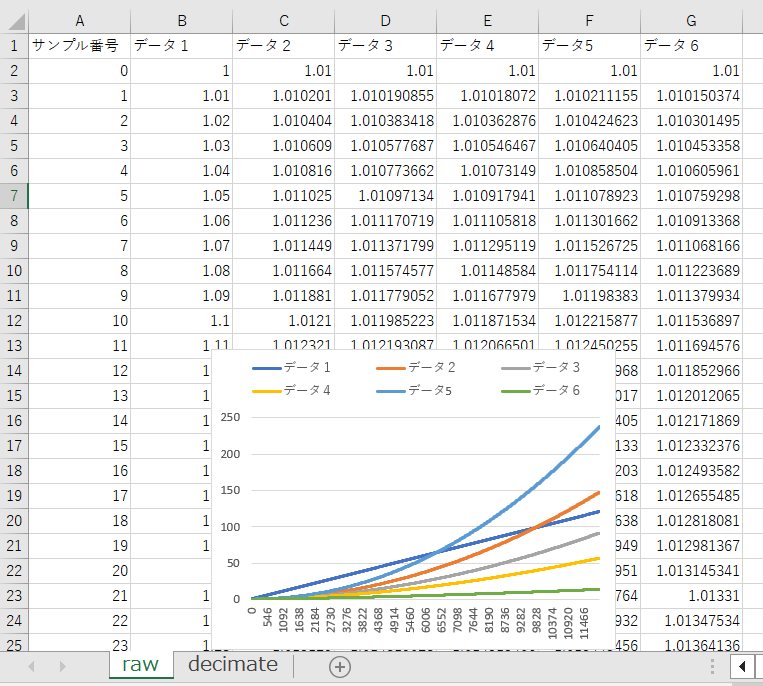Click the light blue データ5 line end
The height and width of the screenshot is (686, 763).
[x=598, y=427]
